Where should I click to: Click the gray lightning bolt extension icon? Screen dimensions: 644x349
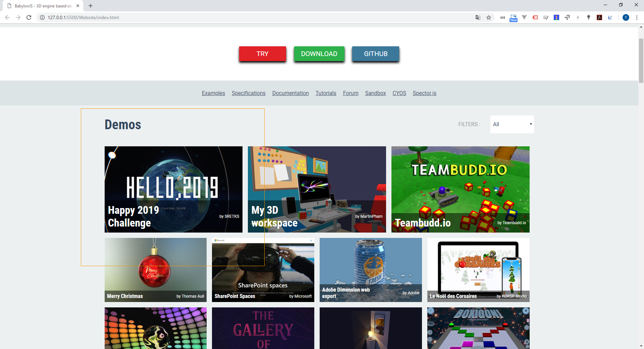[x=578, y=17]
